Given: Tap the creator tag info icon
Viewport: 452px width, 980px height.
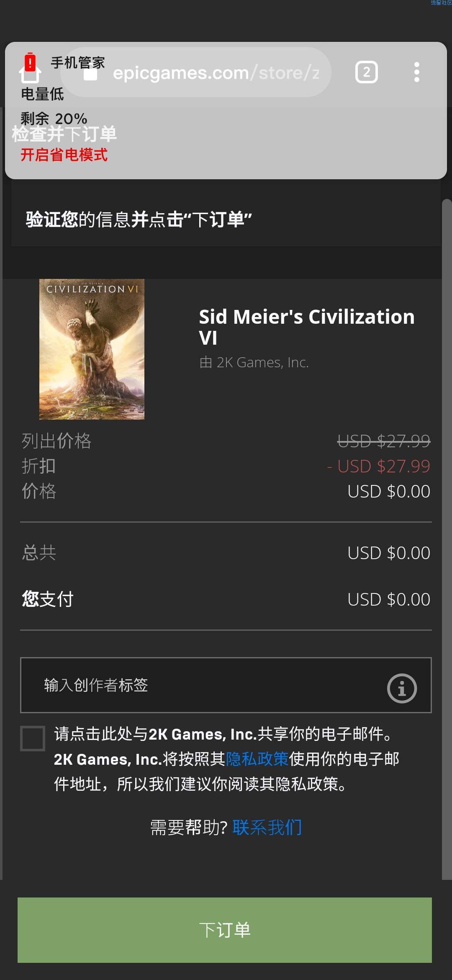Looking at the screenshot, I should click(x=402, y=688).
